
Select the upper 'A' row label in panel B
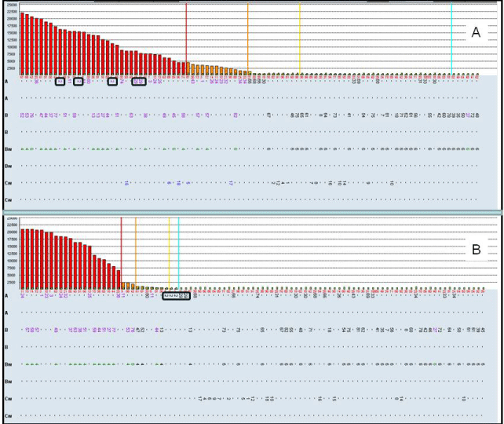[6, 296]
